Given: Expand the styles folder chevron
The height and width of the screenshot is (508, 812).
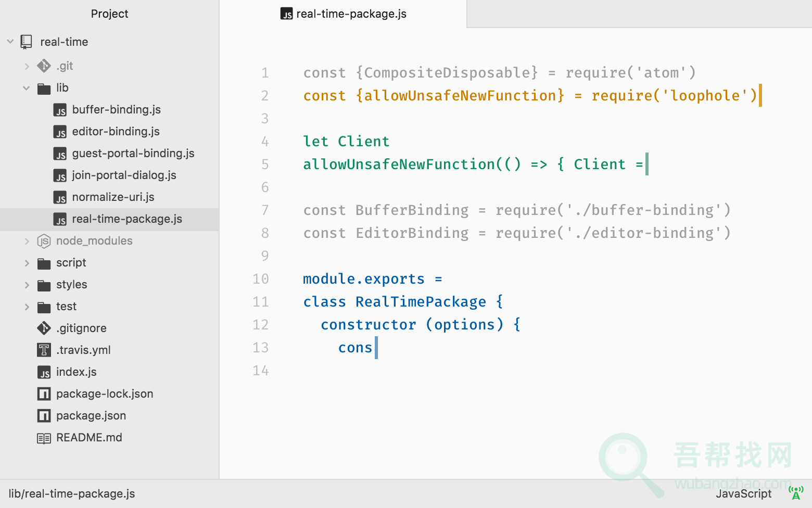Looking at the screenshot, I should coord(27,285).
